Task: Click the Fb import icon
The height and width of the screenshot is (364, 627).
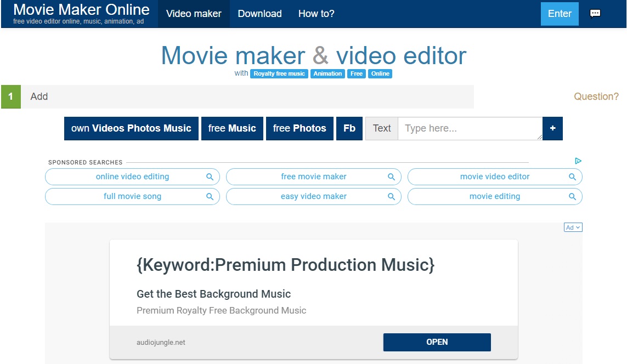Action: 349,128
